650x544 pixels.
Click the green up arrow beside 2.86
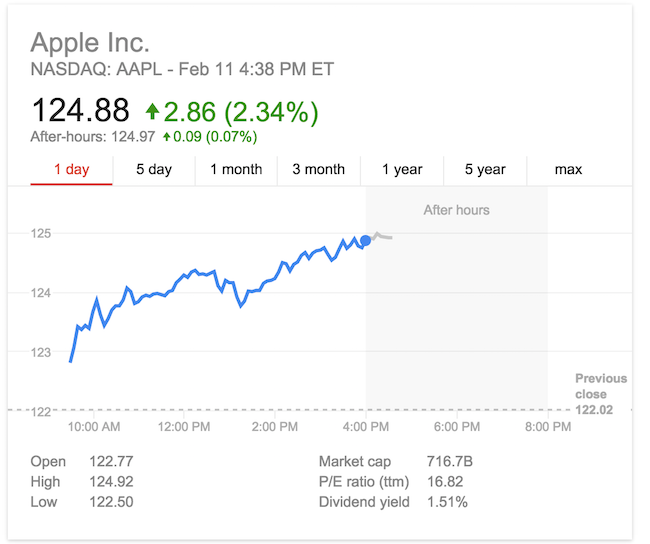point(152,111)
